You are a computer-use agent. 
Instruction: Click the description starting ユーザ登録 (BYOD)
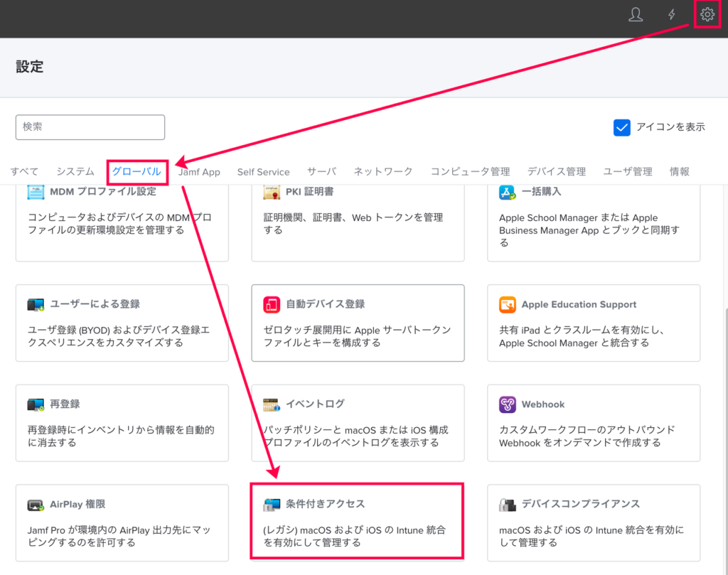click(x=119, y=336)
